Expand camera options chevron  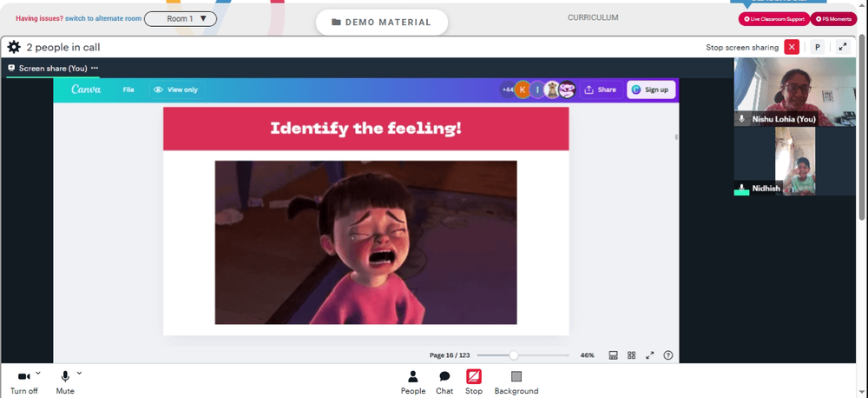(38, 373)
